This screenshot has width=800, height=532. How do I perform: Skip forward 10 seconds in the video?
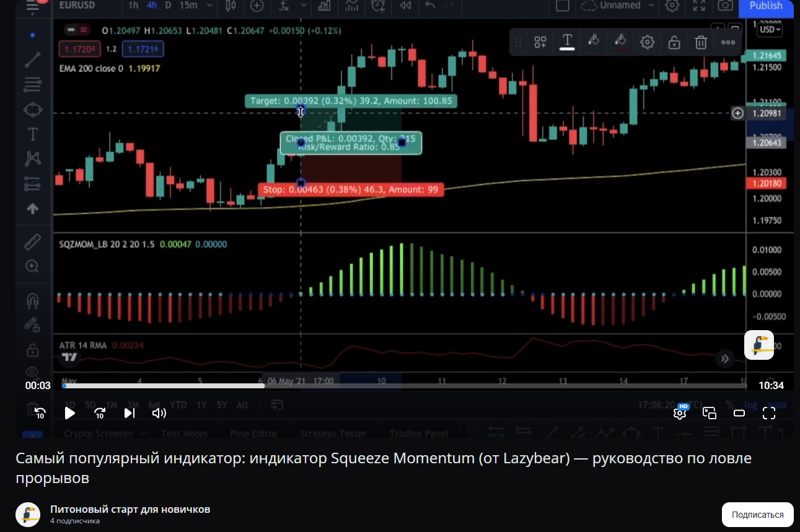tap(100, 413)
